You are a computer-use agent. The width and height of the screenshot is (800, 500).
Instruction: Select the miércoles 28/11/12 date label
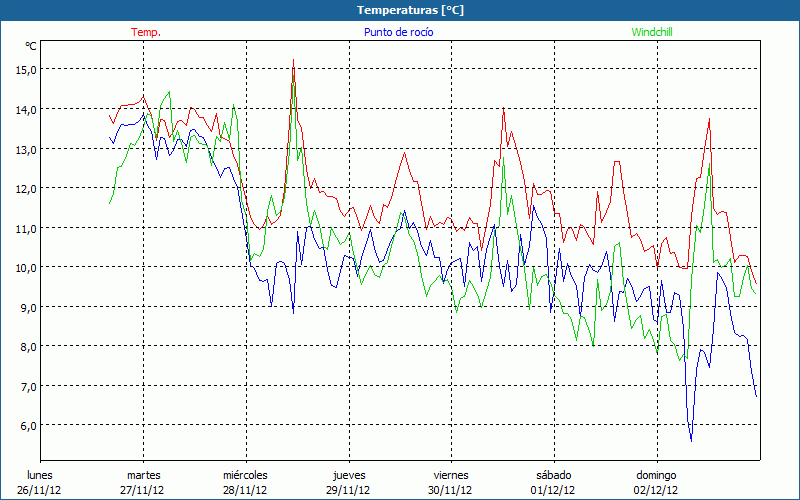pyautogui.click(x=245, y=482)
